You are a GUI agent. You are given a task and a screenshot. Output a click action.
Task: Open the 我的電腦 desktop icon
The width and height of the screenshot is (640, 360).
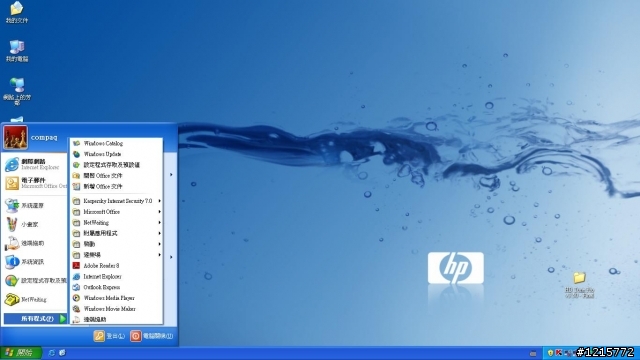17,51
